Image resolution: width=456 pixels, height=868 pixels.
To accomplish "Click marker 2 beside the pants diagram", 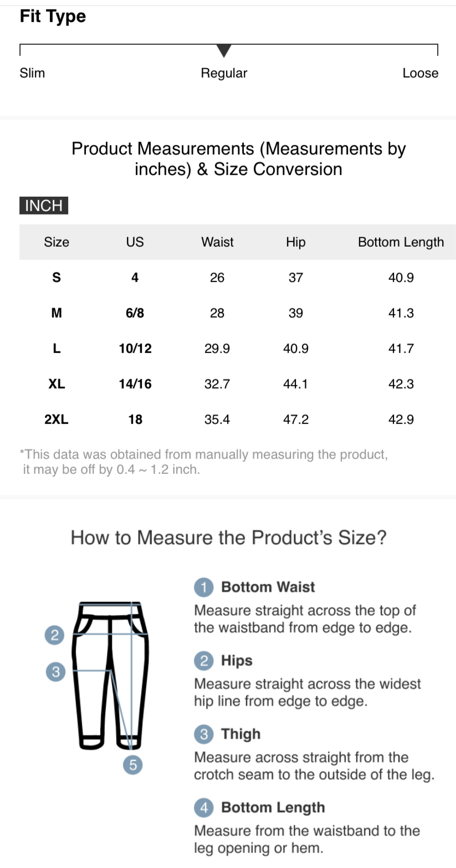I will (x=54, y=635).
